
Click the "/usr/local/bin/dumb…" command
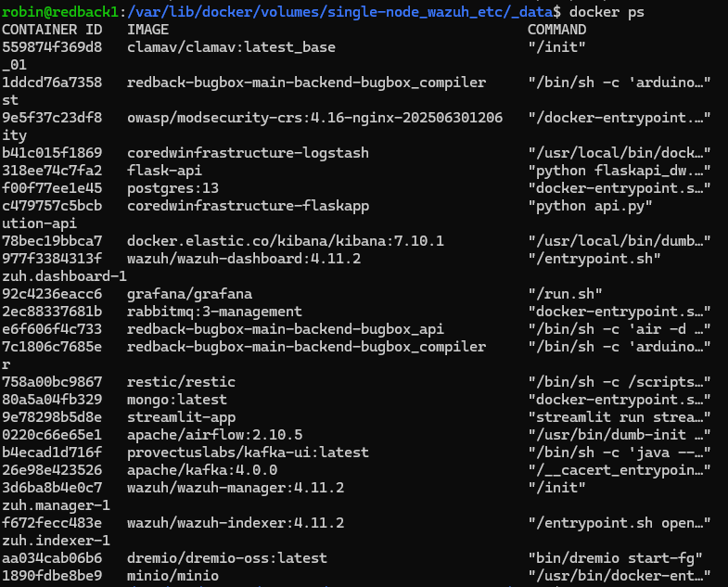[x=619, y=241]
